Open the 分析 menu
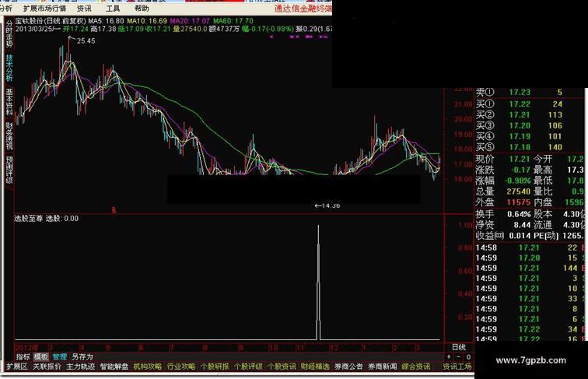The height and width of the screenshot is (379, 588). [x=6, y=9]
